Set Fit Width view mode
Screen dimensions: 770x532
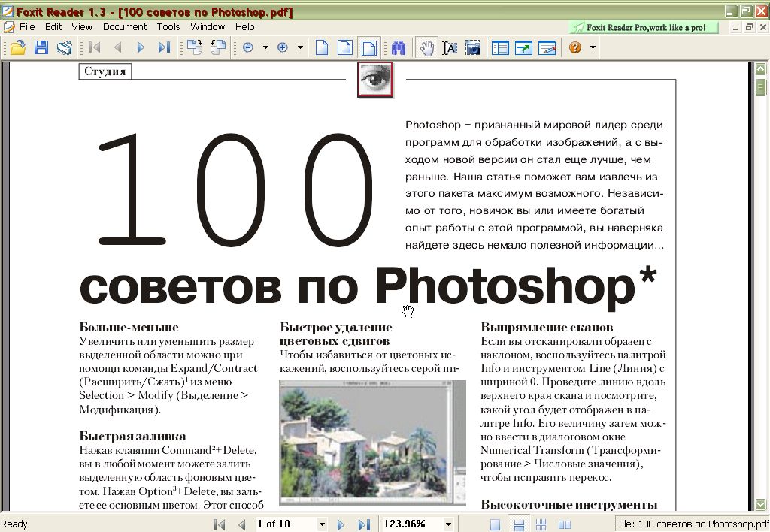pos(368,47)
